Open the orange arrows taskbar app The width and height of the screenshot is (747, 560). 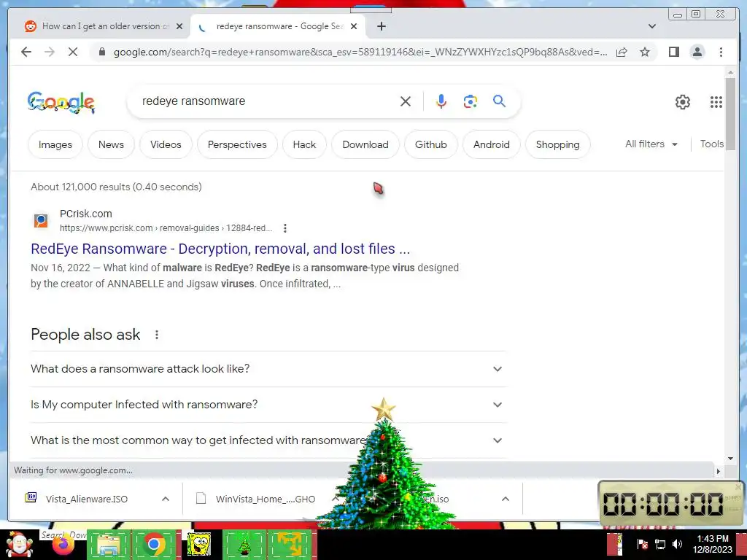click(x=289, y=544)
